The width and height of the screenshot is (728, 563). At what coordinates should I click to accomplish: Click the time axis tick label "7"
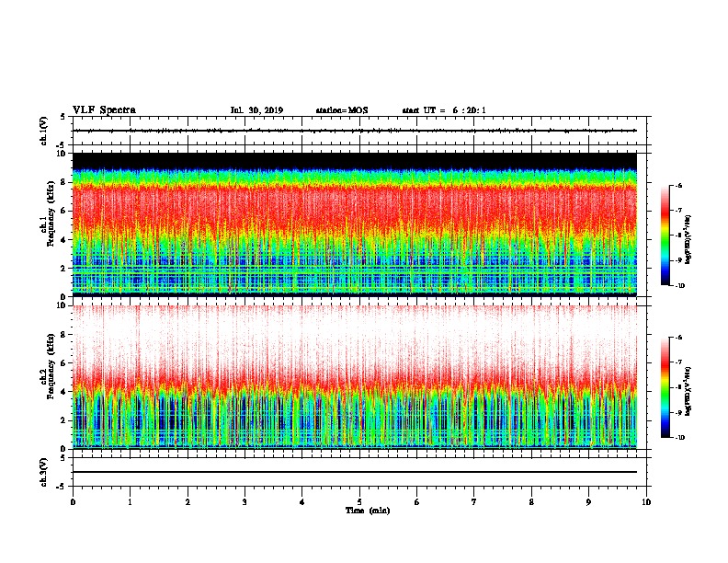point(474,501)
